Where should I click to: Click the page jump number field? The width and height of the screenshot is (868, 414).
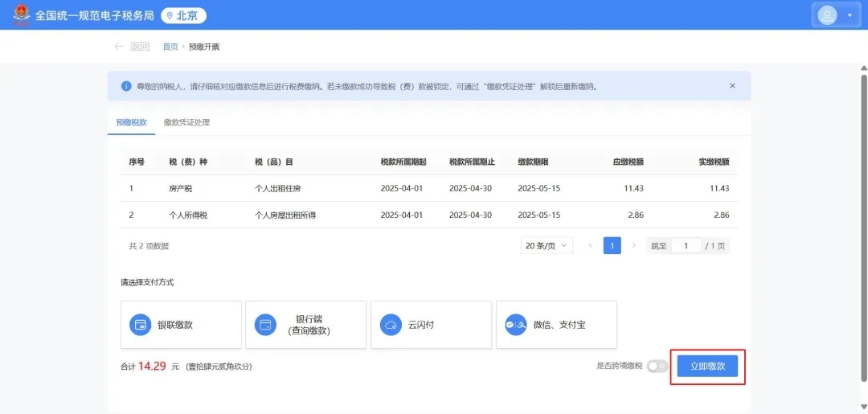pyautogui.click(x=686, y=246)
